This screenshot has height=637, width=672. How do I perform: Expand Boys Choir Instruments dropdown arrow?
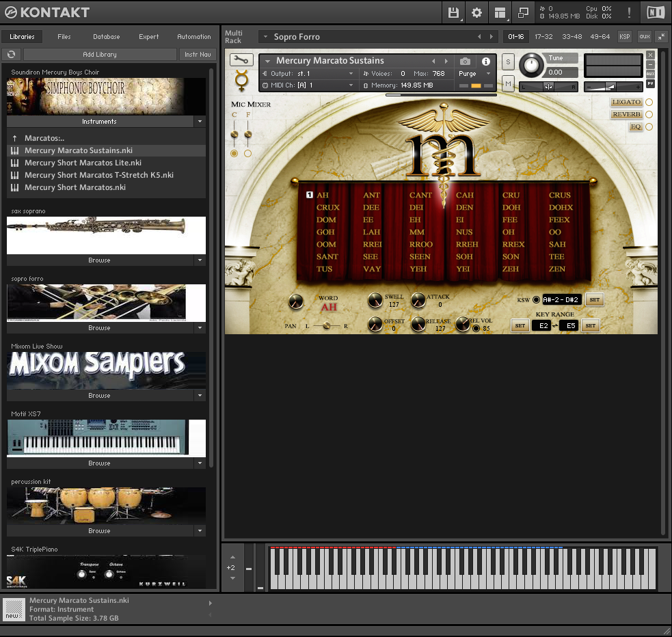point(200,122)
